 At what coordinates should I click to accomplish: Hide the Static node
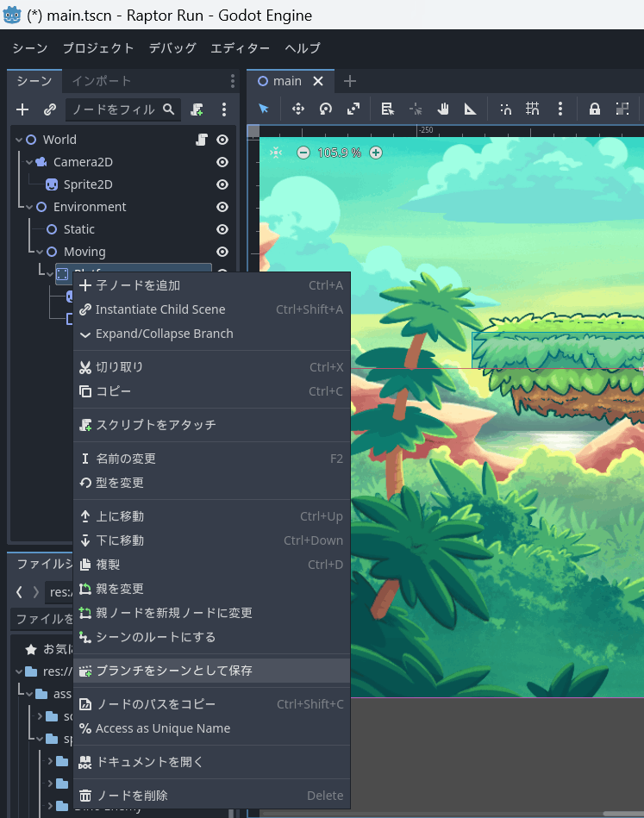(x=222, y=229)
